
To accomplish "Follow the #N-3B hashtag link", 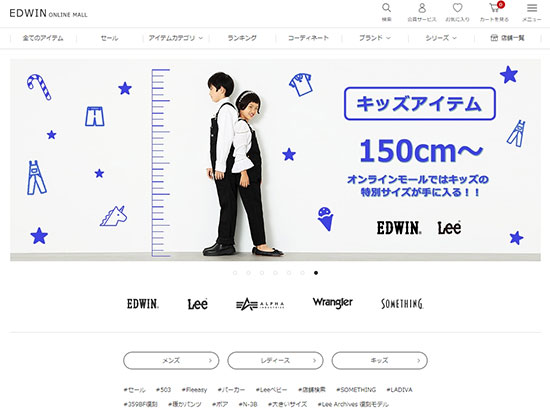I will (x=248, y=404).
